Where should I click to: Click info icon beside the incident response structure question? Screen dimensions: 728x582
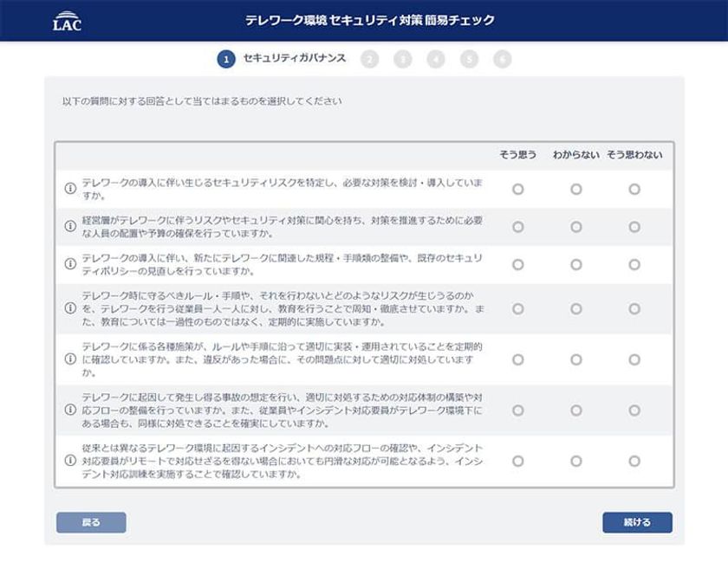coord(71,410)
